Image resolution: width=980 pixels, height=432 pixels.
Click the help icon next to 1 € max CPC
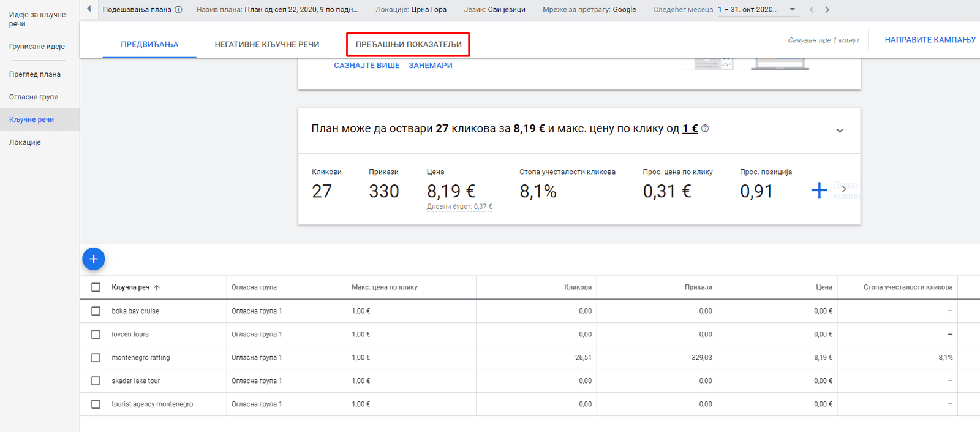[x=705, y=129]
